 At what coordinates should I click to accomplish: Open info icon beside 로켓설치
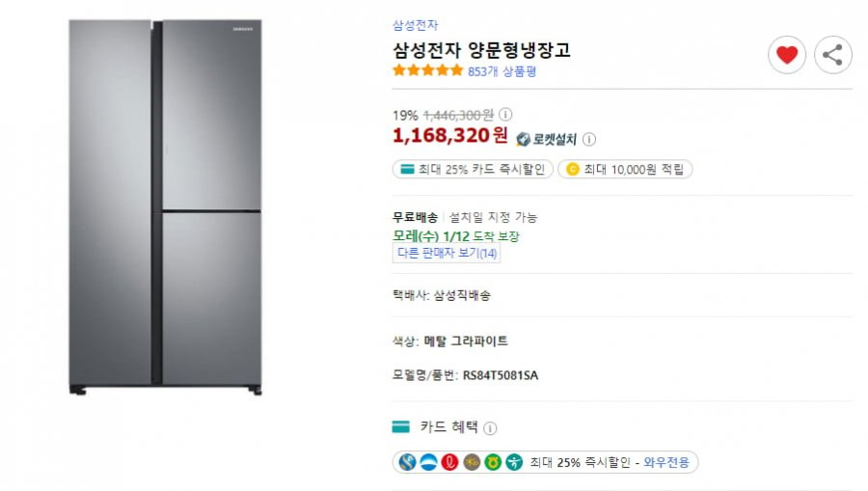click(589, 139)
